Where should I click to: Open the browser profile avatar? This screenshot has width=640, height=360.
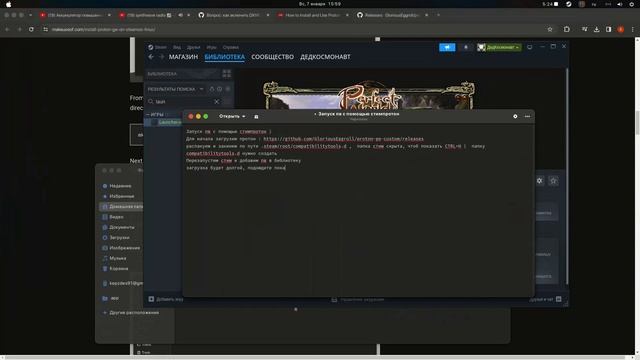tap(620, 29)
